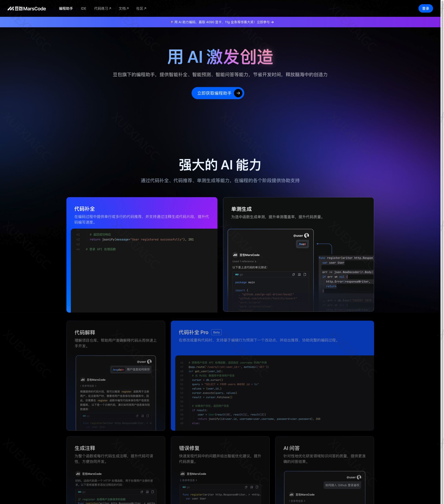The height and width of the screenshot is (504, 444).
Task: Click the MarsCode bot icon in 代码解释 card
Action: tap(83, 380)
